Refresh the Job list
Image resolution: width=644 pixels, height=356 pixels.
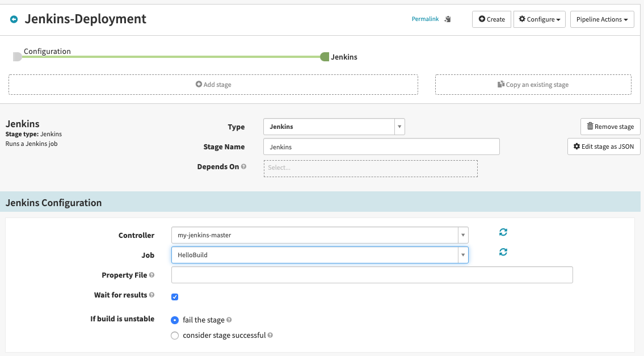click(503, 252)
